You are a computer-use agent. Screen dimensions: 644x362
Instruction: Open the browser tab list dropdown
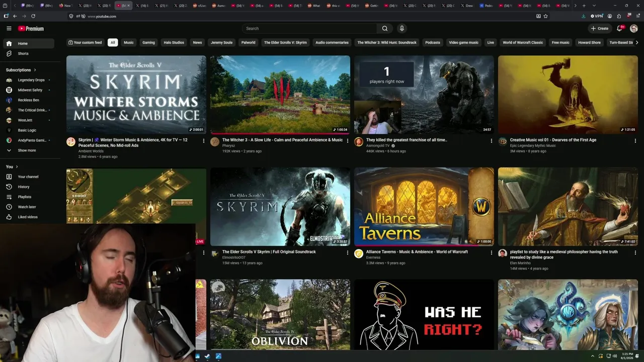[594, 6]
